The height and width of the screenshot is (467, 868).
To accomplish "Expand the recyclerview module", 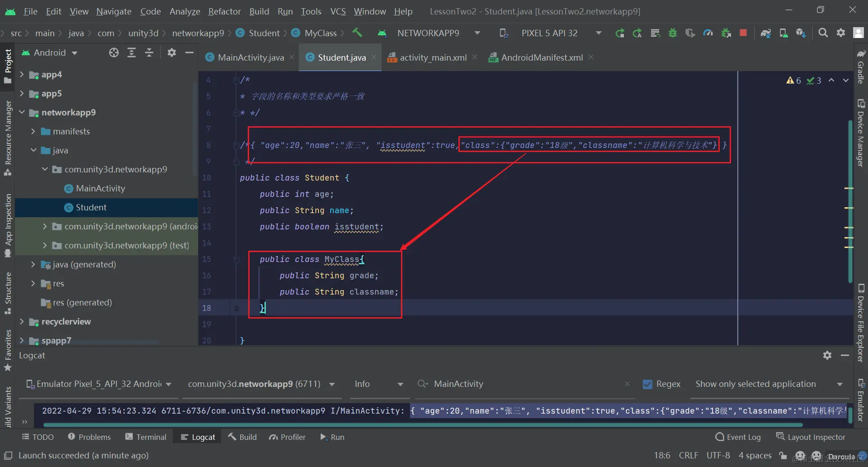I will [x=22, y=321].
